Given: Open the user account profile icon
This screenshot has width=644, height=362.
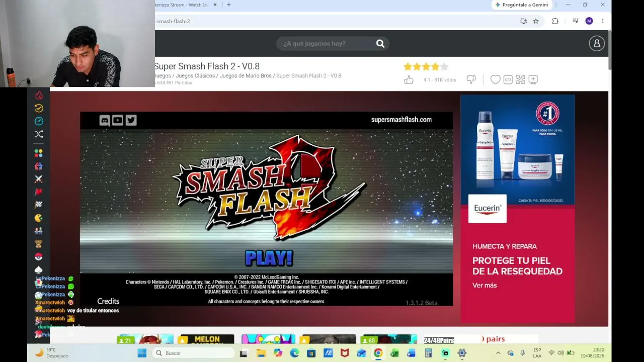Looking at the screenshot, I should [x=597, y=44].
